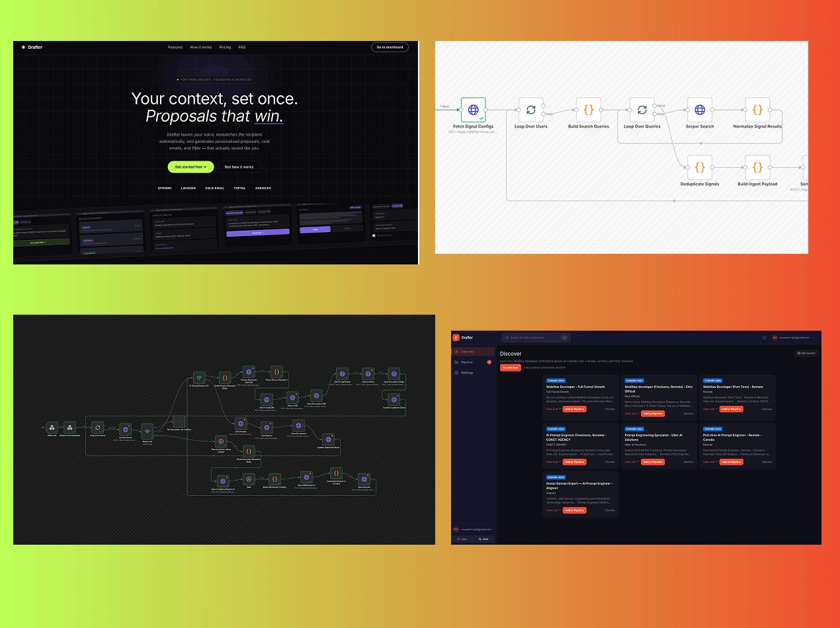This screenshot has width=840, height=628.
Task: Click the Webhook trigger node icon
Action: [52, 428]
